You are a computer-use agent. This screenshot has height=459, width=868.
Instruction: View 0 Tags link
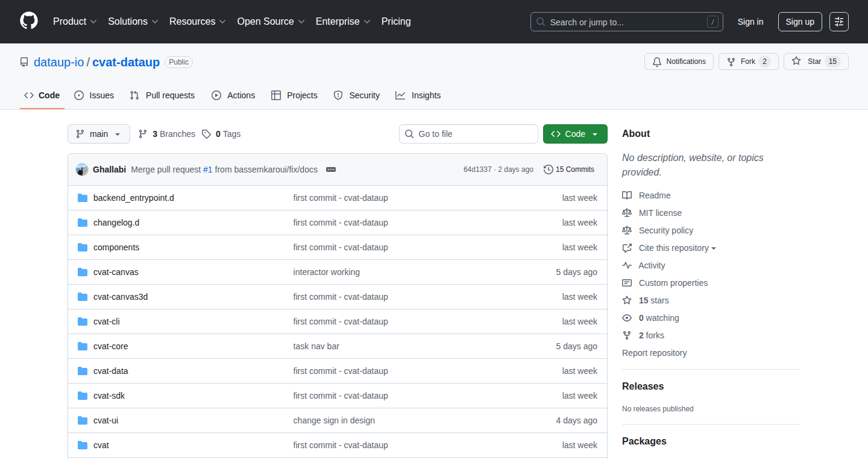click(x=221, y=134)
